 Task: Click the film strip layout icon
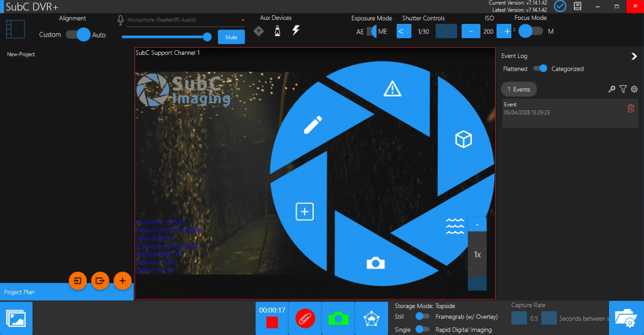(15, 29)
